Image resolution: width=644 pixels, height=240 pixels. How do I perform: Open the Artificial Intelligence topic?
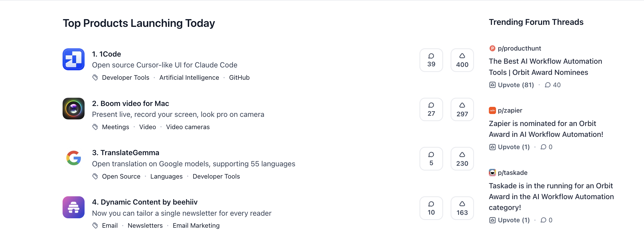189,77
